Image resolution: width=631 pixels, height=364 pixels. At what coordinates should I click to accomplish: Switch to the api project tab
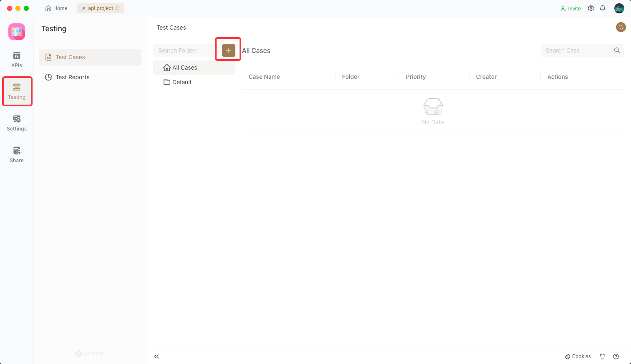click(101, 8)
